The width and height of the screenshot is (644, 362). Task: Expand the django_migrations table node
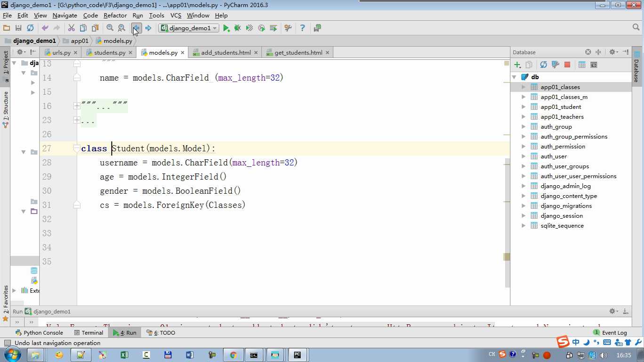point(523,206)
